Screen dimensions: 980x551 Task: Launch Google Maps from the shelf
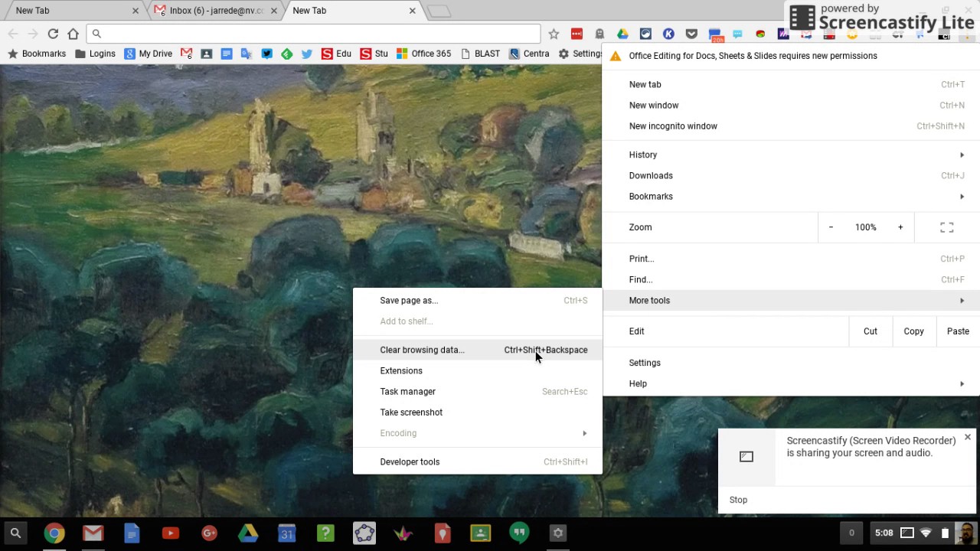[442, 533]
